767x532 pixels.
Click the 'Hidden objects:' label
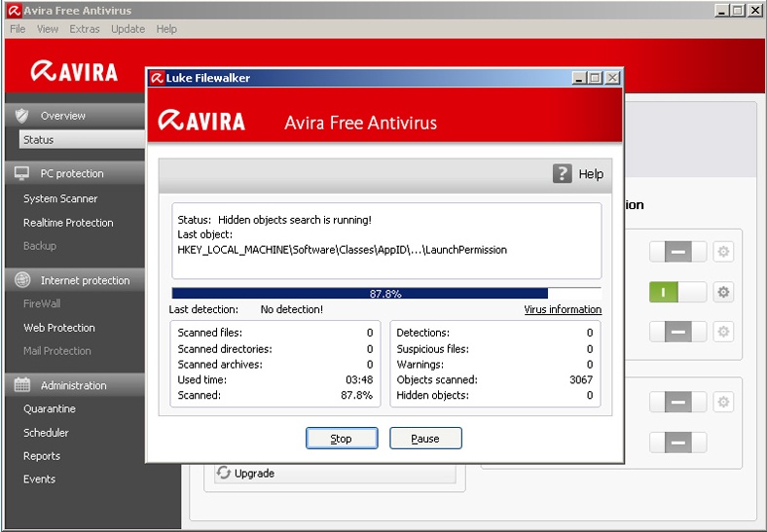point(432,395)
